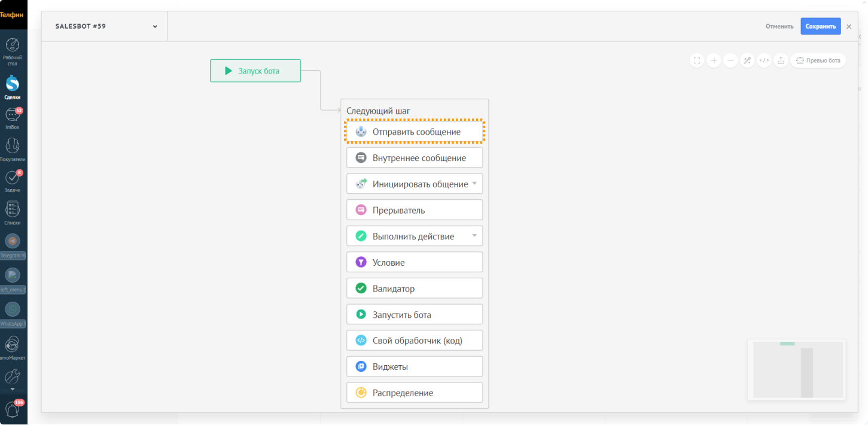
Task: Click the export upload icon
Action: 781,60
